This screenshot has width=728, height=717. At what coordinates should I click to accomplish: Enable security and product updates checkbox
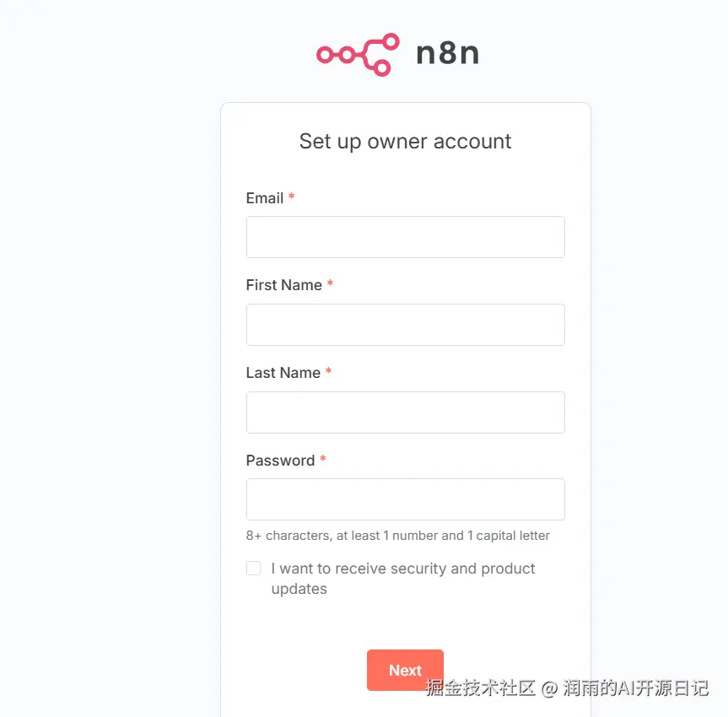(x=254, y=568)
